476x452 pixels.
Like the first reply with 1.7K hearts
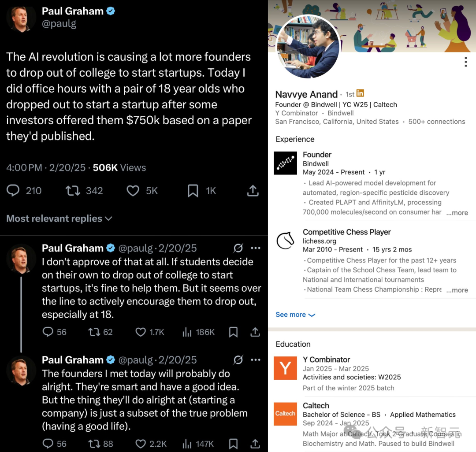pos(140,332)
